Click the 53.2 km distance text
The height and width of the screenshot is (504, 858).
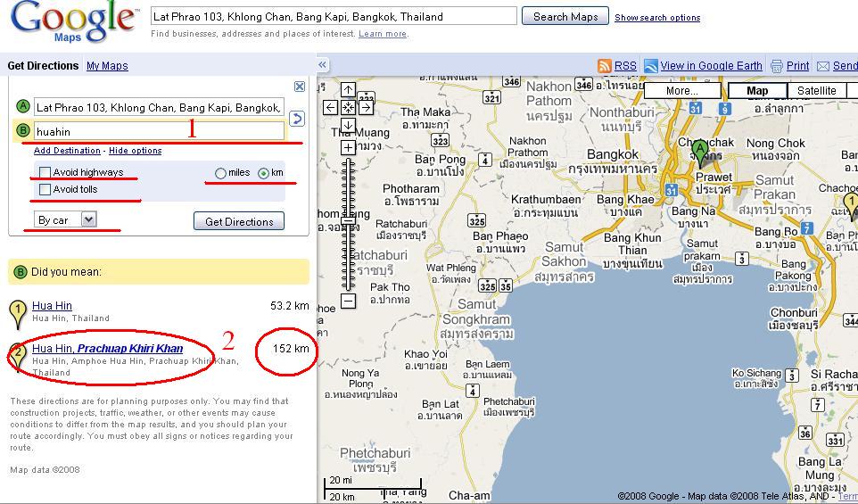point(290,306)
